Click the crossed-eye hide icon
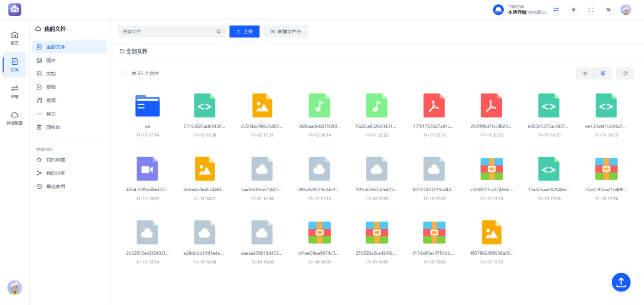The image size is (644, 305). 608,10
